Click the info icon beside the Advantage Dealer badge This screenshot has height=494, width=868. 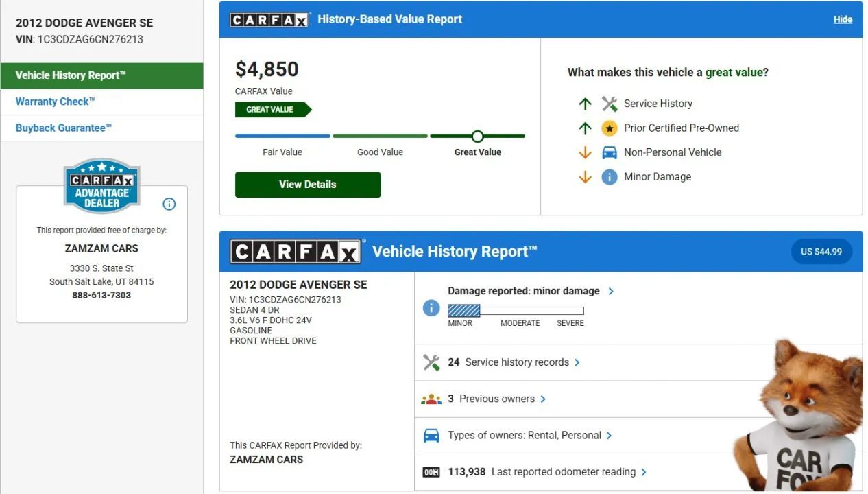click(x=169, y=204)
